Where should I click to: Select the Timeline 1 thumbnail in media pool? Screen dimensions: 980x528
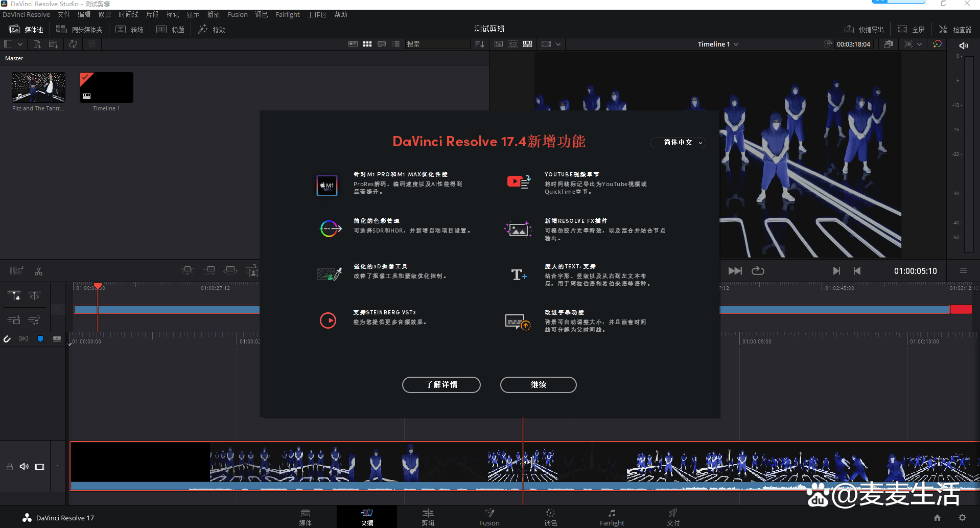(106, 87)
